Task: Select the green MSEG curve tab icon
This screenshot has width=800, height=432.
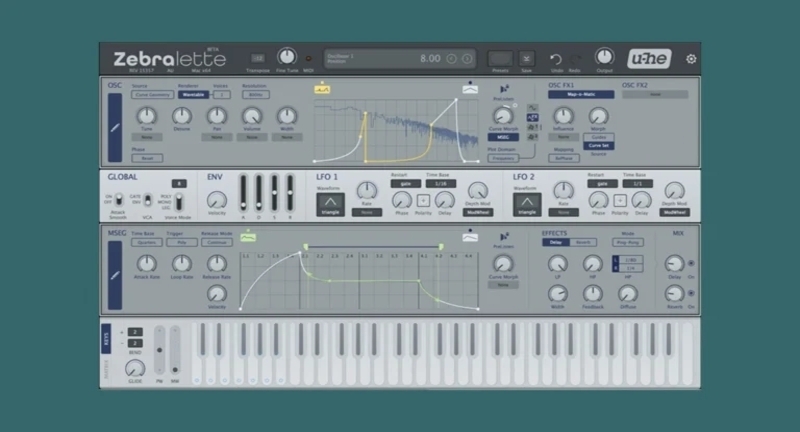Action: coord(248,237)
